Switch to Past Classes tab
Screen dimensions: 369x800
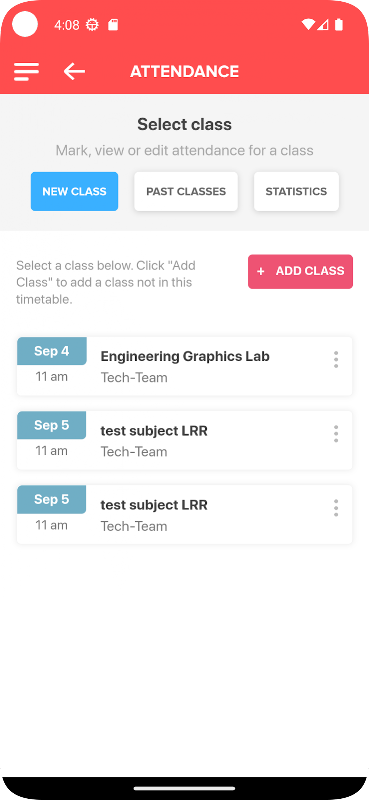186,191
